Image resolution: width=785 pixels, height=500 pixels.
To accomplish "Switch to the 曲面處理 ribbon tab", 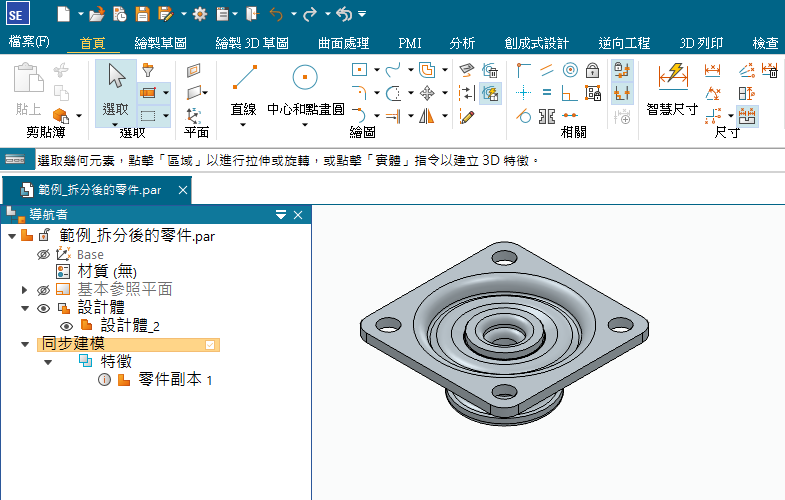I will (343, 43).
